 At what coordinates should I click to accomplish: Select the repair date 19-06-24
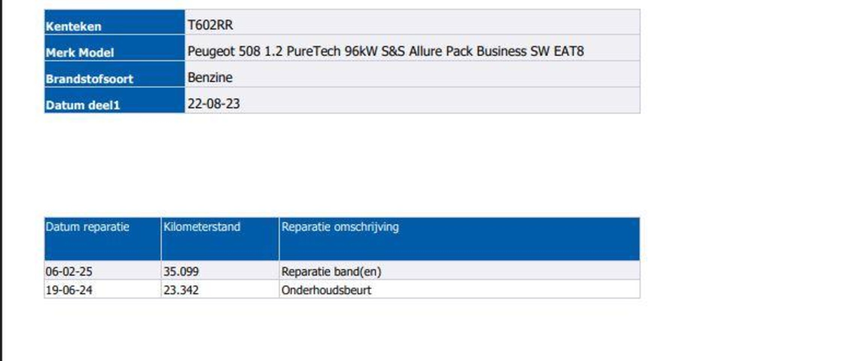69,290
